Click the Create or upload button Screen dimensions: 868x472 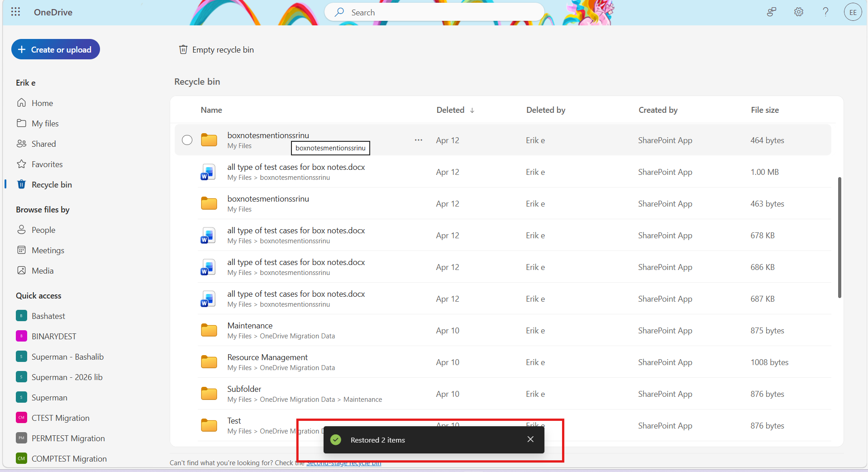pyautogui.click(x=56, y=49)
